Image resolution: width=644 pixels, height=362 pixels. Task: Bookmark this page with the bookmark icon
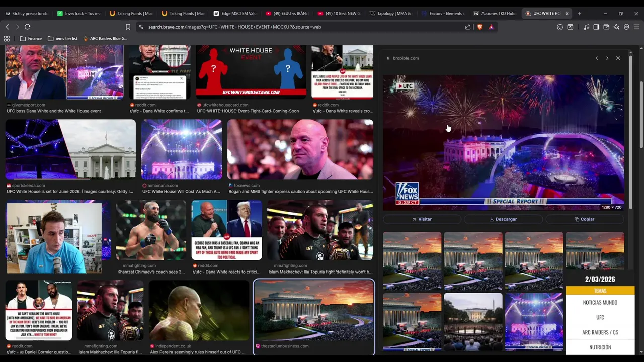click(x=128, y=27)
